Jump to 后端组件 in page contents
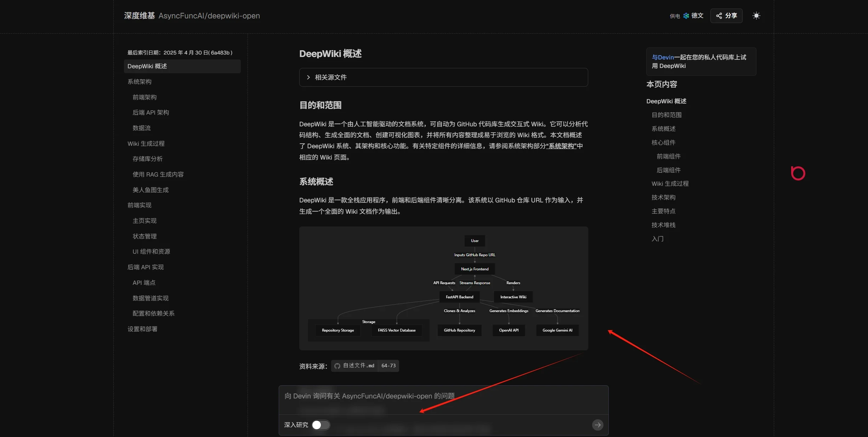This screenshot has width=868, height=437. click(669, 170)
